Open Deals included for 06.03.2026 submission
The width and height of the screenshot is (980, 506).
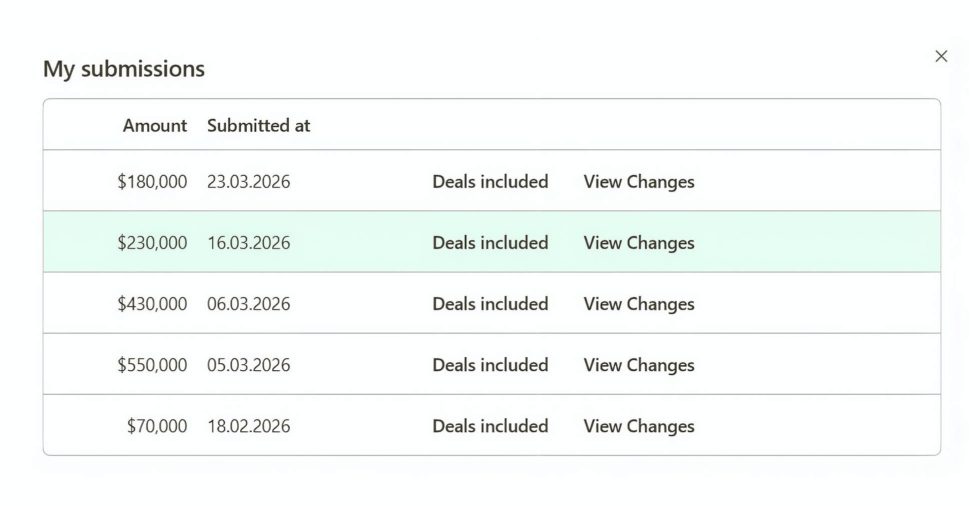click(490, 304)
